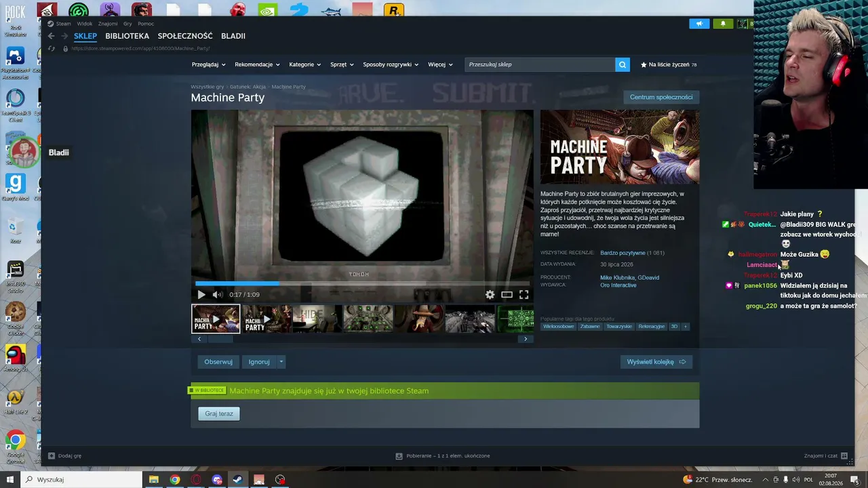Open Bardzo pozytywne reviews link
The width and height of the screenshot is (868, 488).
coord(623,253)
